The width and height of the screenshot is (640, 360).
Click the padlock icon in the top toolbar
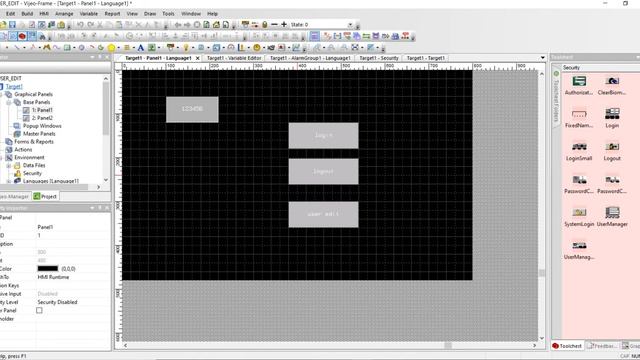264,25
